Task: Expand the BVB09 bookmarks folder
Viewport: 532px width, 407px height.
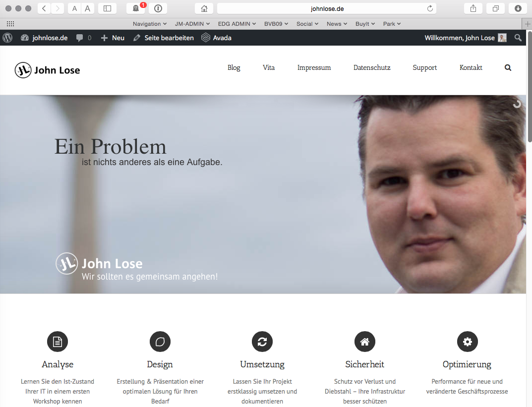Action: pyautogui.click(x=276, y=24)
